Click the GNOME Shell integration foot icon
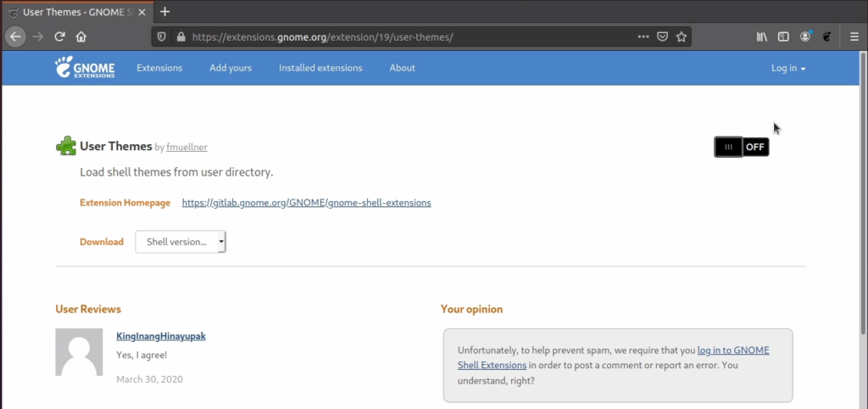868x409 pixels. click(x=826, y=37)
